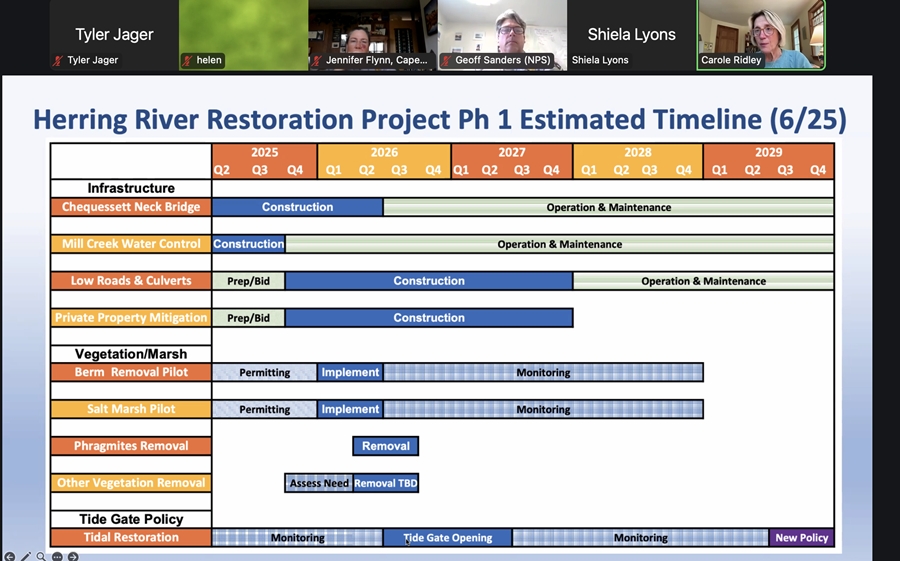Screen dimensions: 900x561
Task: Click the Salt Marsh Pilot label
Action: tap(131, 409)
